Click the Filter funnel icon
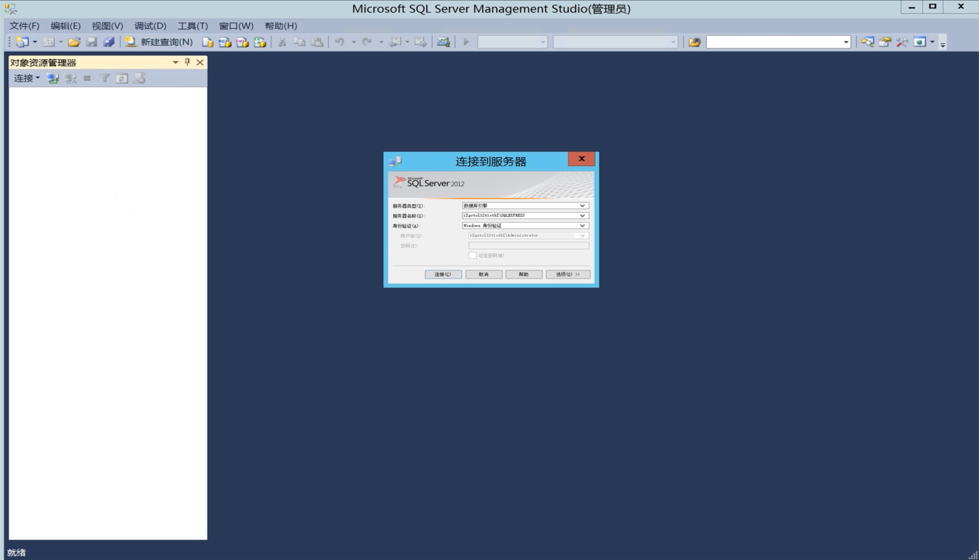979x560 pixels. click(104, 78)
